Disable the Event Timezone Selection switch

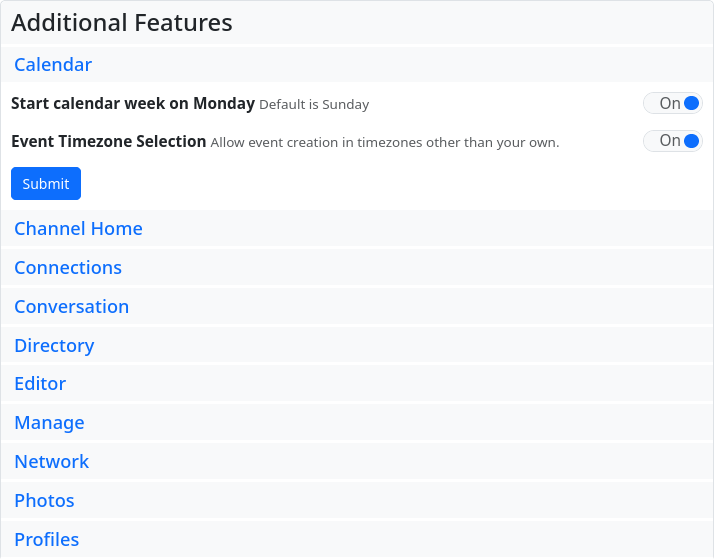click(x=672, y=141)
